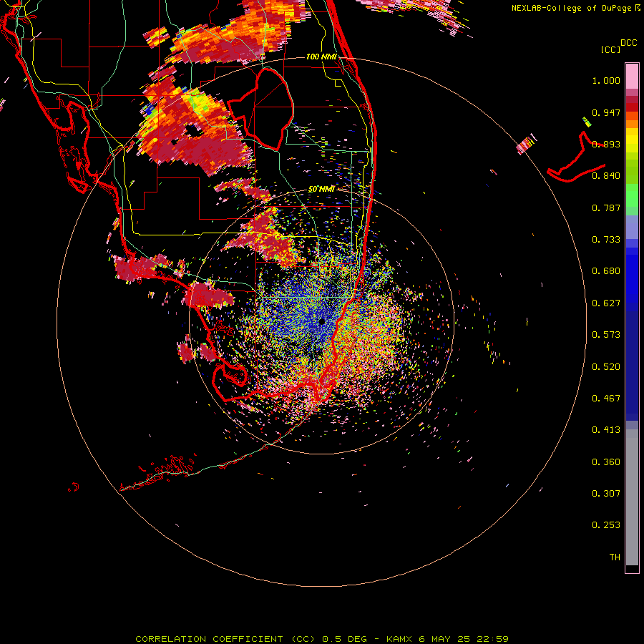The width and height of the screenshot is (644, 644).
Task: Select the 0.573 color scale value
Action: 606,335
